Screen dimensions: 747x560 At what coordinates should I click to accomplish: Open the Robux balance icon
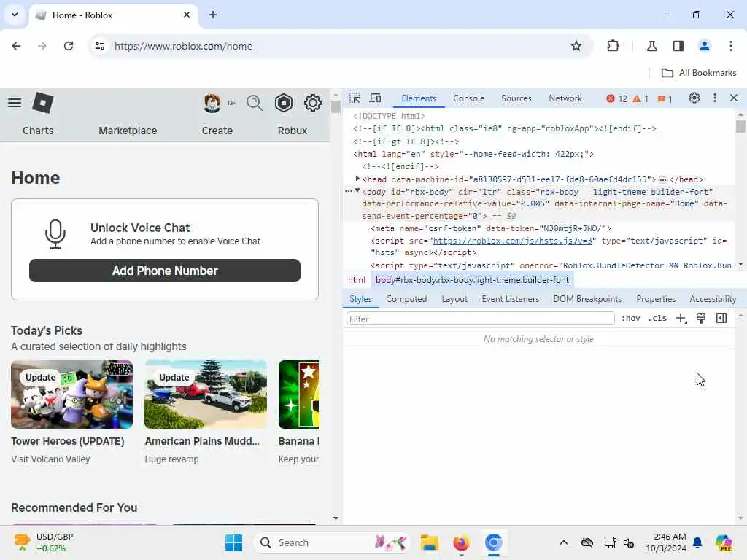click(284, 103)
